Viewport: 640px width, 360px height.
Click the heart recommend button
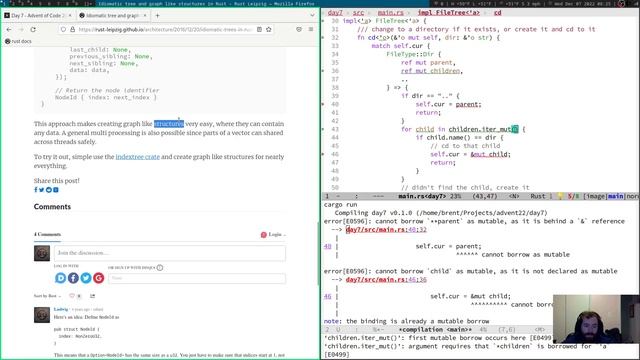click(72, 296)
